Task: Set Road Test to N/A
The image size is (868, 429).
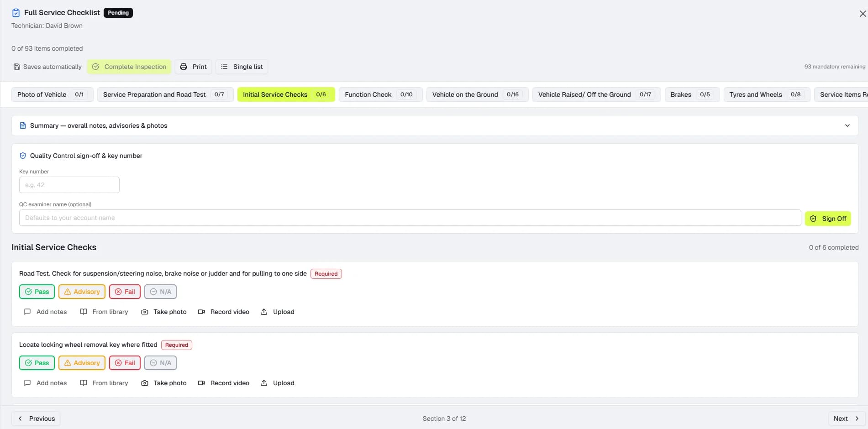Action: [160, 292]
